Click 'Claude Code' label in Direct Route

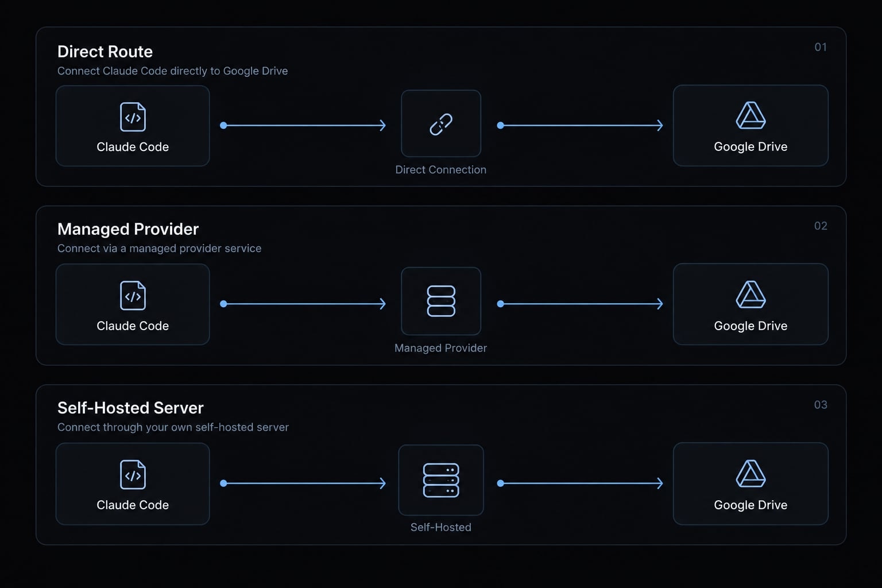point(133,147)
